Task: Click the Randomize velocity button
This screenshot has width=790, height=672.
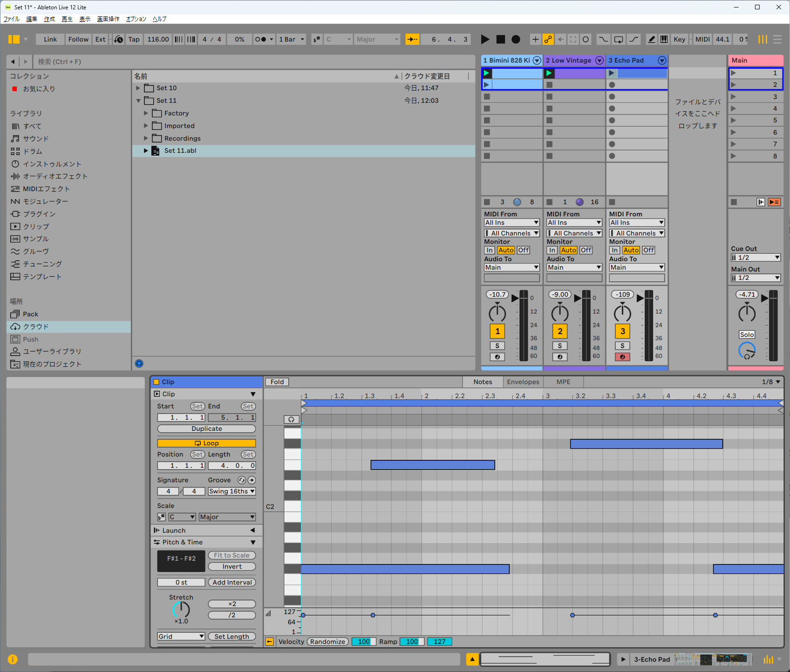Action: (x=327, y=642)
